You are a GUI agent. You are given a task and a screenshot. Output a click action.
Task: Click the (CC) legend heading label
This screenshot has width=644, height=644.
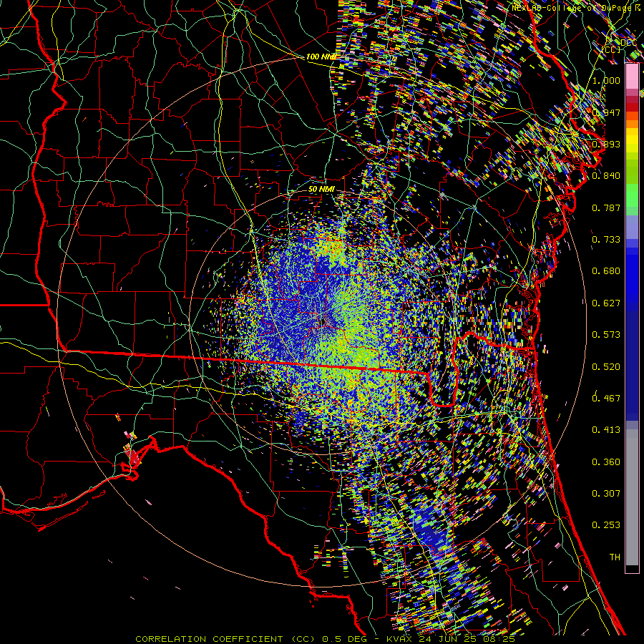611,49
